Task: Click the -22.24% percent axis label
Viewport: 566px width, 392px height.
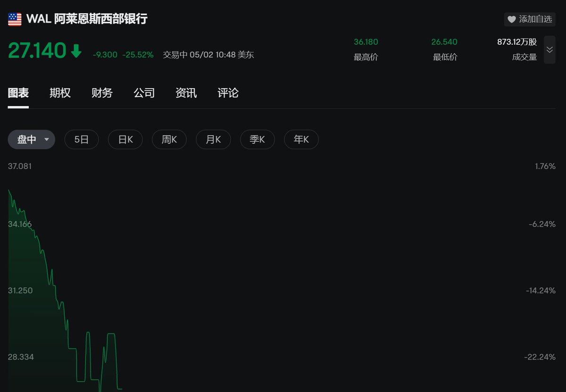Action: coord(540,357)
